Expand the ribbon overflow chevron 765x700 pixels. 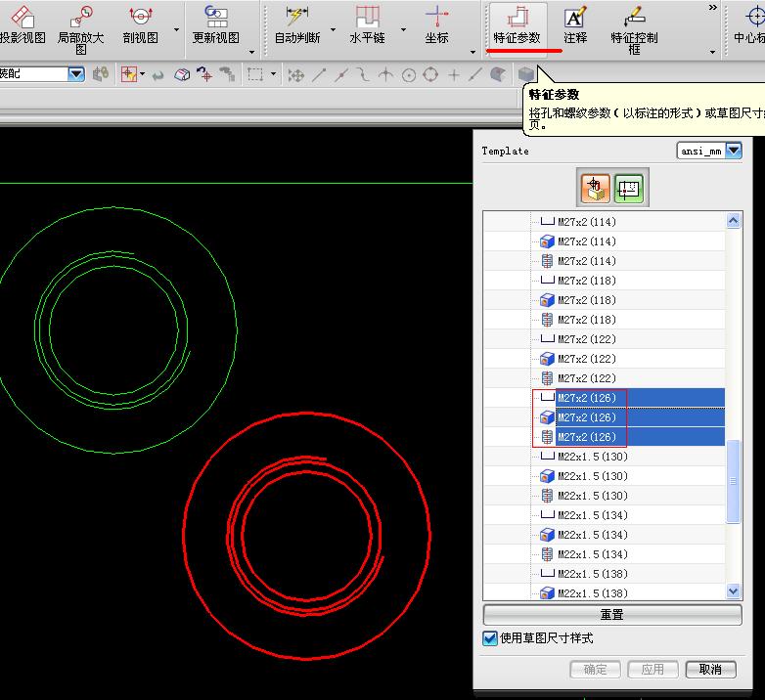click(x=713, y=7)
